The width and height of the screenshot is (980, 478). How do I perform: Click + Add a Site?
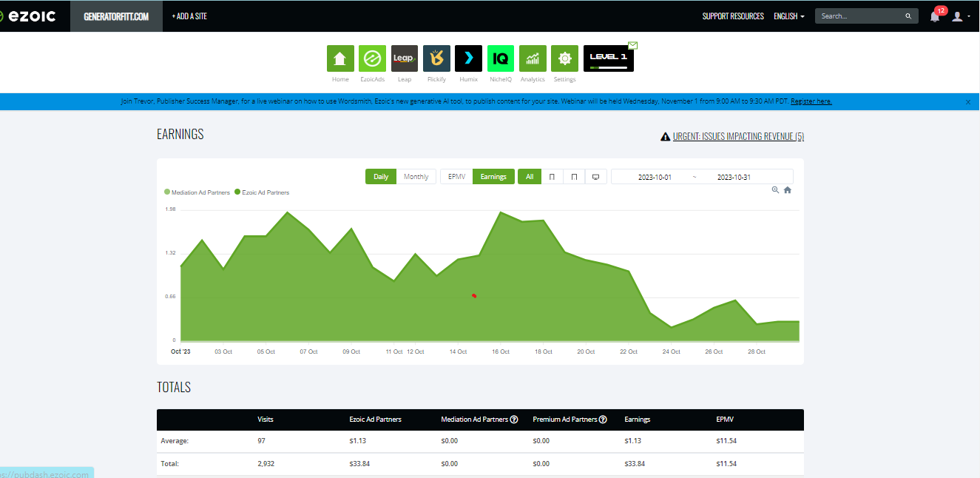coord(189,16)
